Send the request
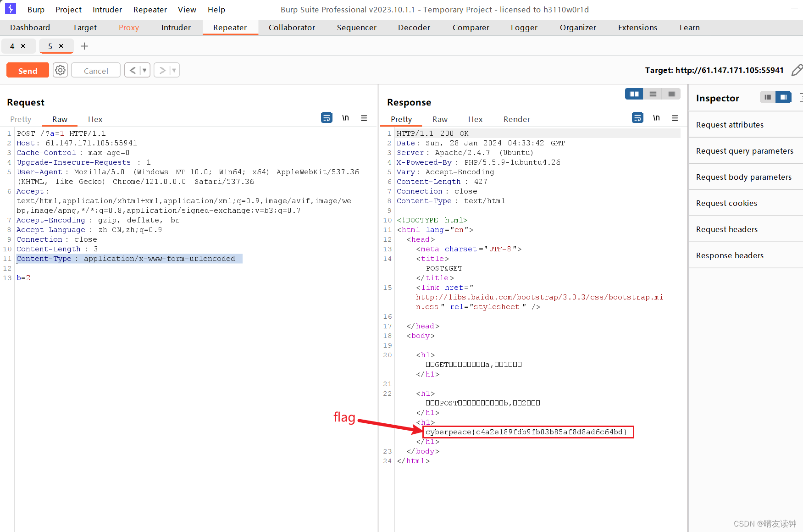 (x=28, y=71)
